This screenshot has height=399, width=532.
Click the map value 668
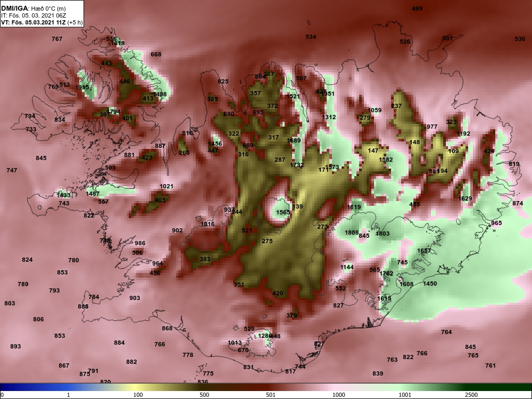coord(156,54)
